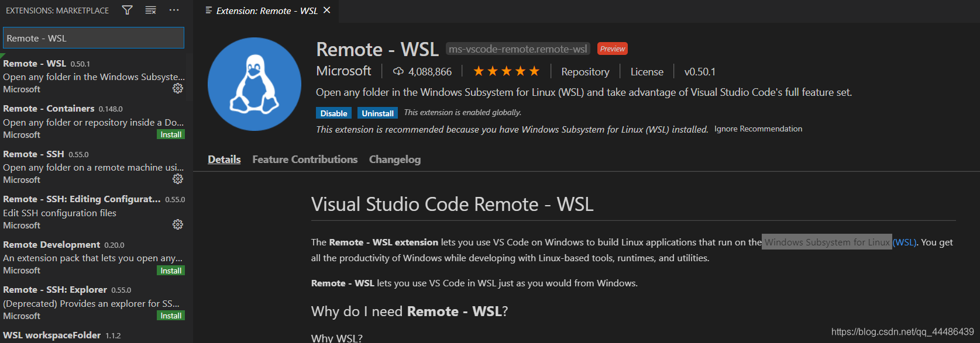Open the License link
Image resolution: width=980 pixels, height=343 pixels.
click(x=647, y=72)
